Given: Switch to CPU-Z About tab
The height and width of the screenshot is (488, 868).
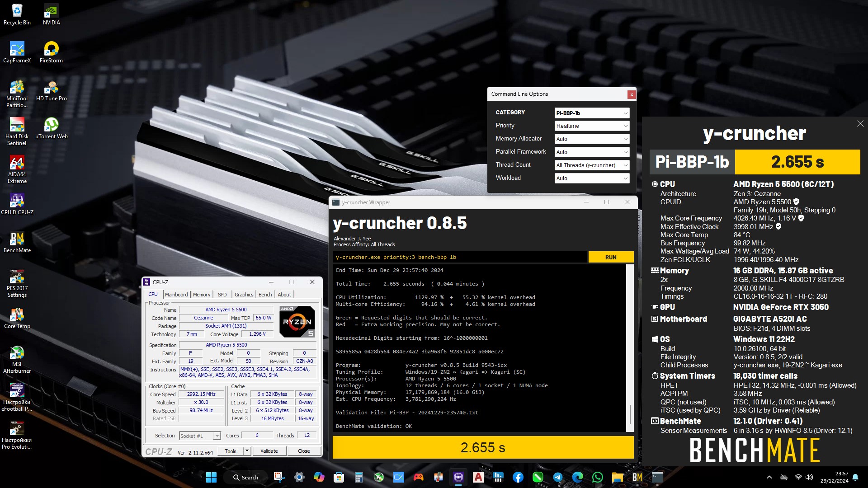Looking at the screenshot, I should (284, 295).
